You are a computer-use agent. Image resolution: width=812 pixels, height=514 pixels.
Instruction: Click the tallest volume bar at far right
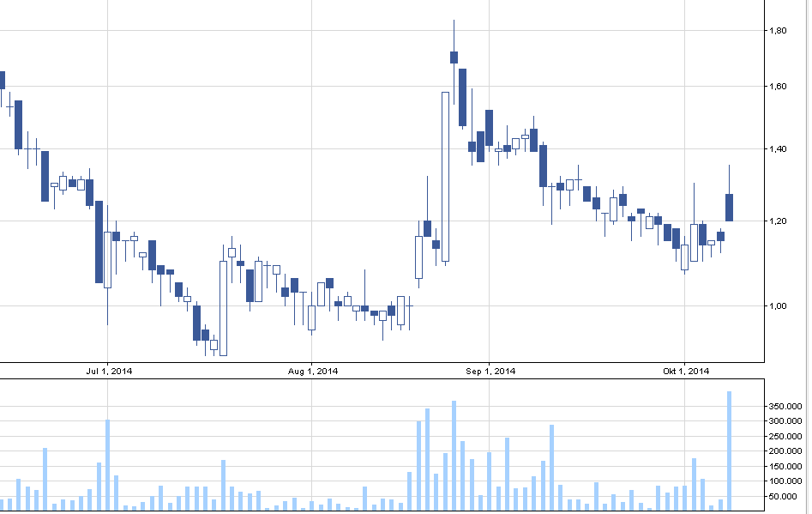729,451
